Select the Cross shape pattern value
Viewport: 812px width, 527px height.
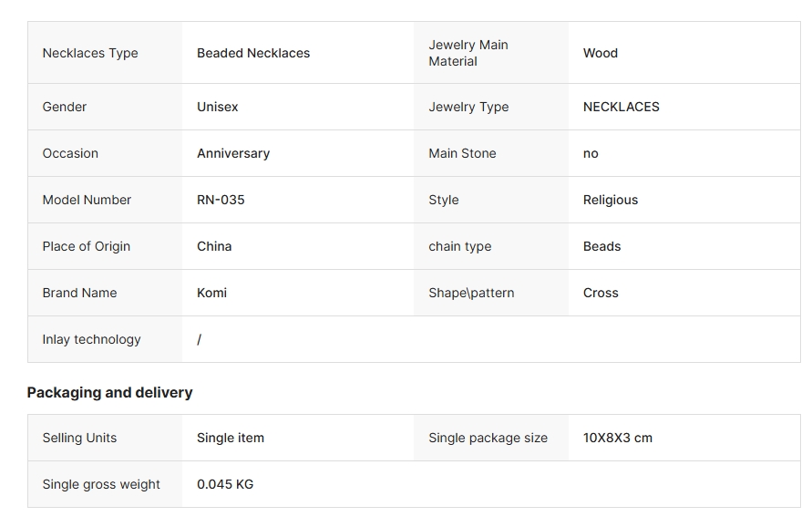(601, 293)
